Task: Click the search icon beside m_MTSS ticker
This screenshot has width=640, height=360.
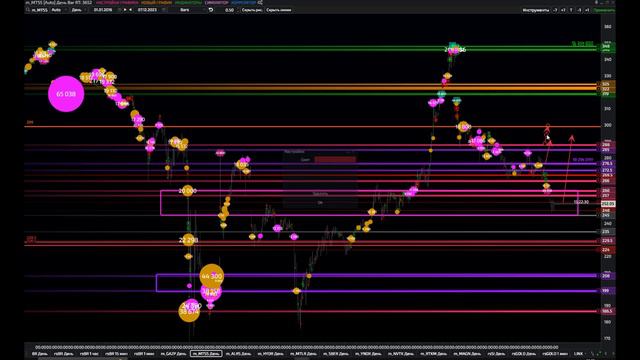Action: (x=28, y=10)
